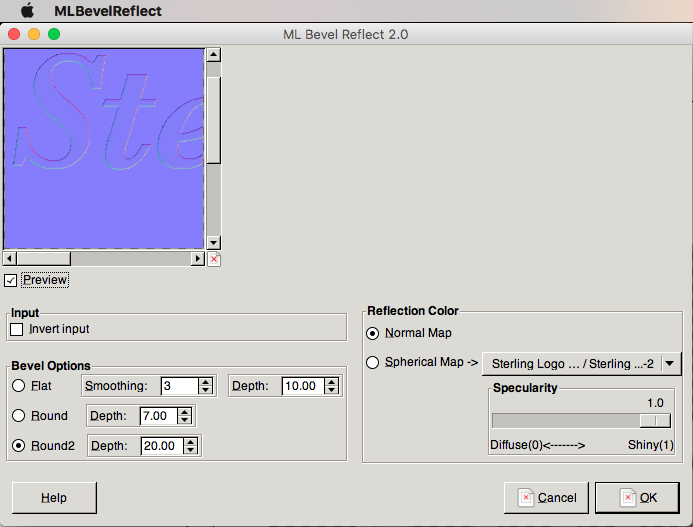693x527 pixels.
Task: Click the green zoom window button
Action: (54, 34)
